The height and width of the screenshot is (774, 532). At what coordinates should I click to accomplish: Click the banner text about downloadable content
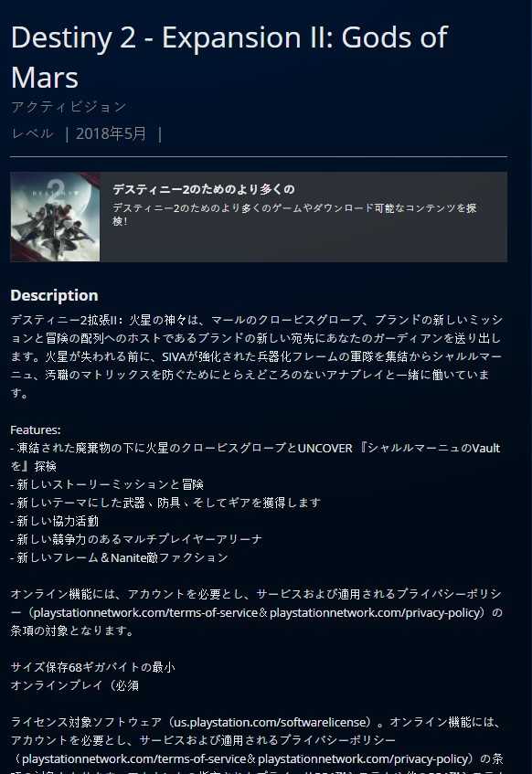coord(294,214)
